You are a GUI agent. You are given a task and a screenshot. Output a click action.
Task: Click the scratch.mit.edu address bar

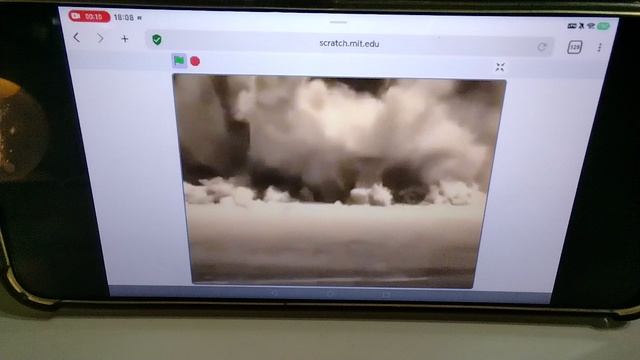350,43
